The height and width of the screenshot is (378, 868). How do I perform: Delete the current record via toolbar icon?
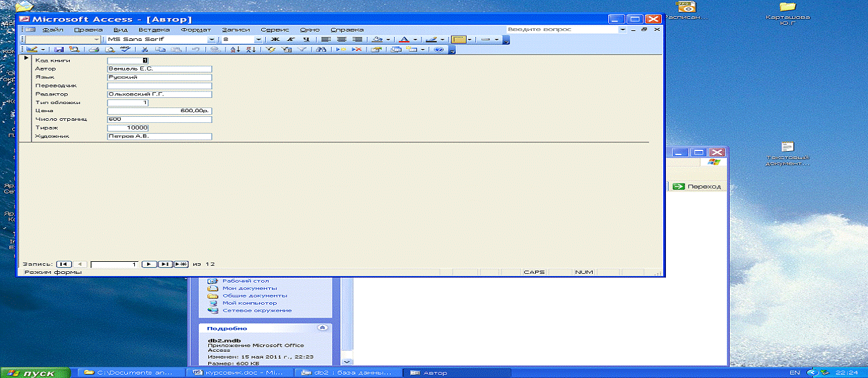(357, 50)
